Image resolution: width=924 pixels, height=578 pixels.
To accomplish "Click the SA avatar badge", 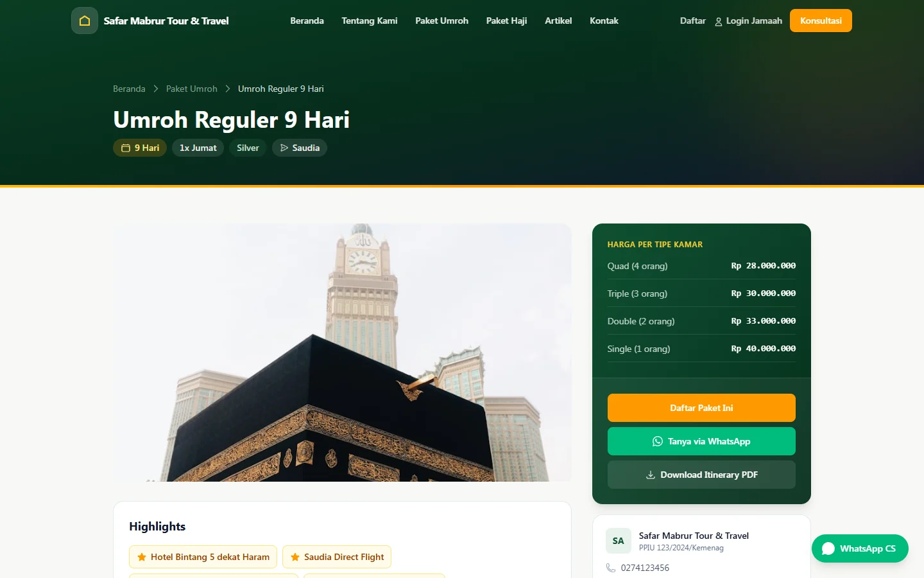I will tap(619, 541).
